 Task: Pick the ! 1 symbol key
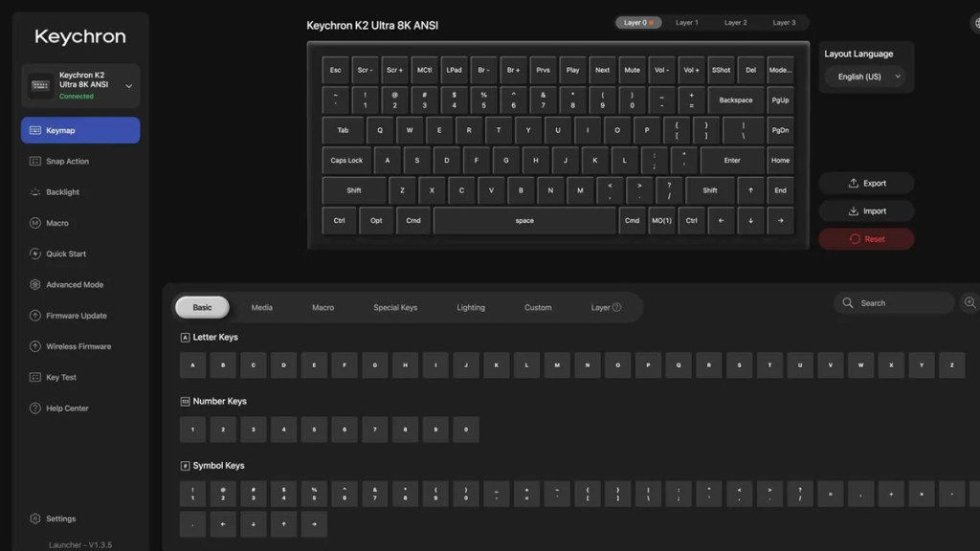pyautogui.click(x=192, y=494)
